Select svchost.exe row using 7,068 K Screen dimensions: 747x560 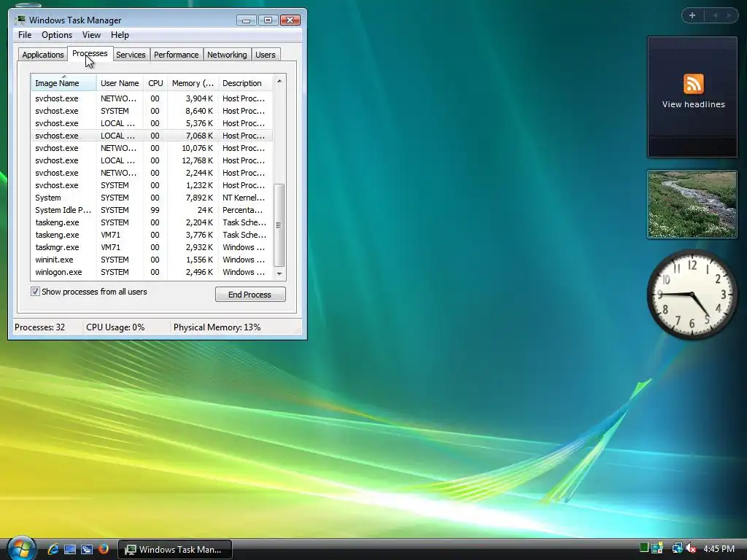coord(152,136)
